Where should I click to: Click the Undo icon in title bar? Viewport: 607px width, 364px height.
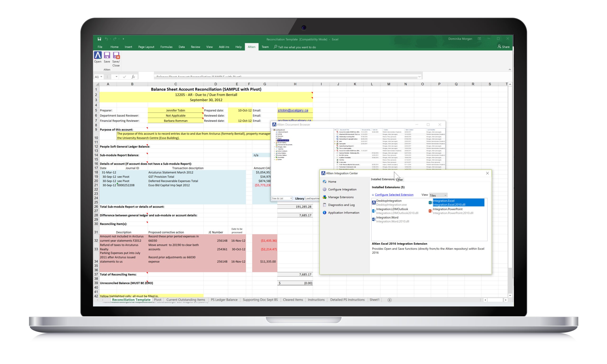point(106,39)
